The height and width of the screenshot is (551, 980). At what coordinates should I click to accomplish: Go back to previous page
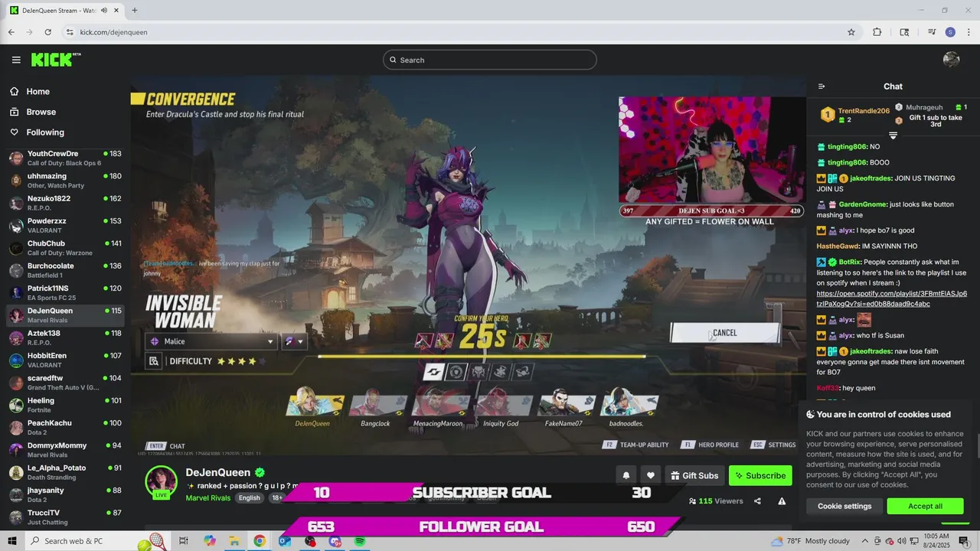(11, 32)
